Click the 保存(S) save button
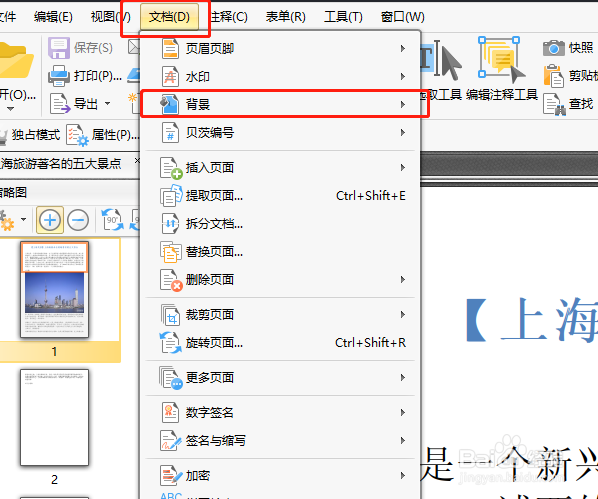This screenshot has height=499, width=598. [x=80, y=48]
